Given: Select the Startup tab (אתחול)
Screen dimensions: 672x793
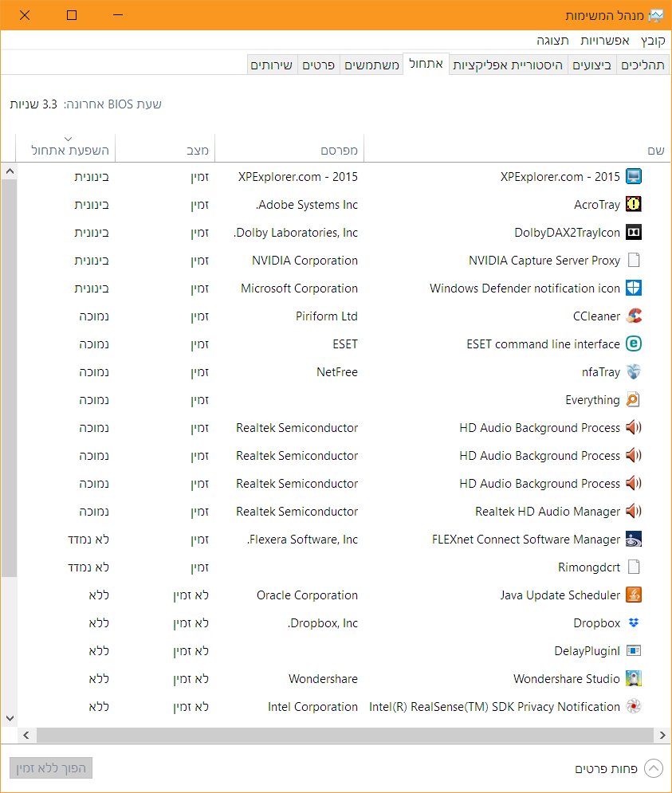Looking at the screenshot, I should (x=426, y=64).
